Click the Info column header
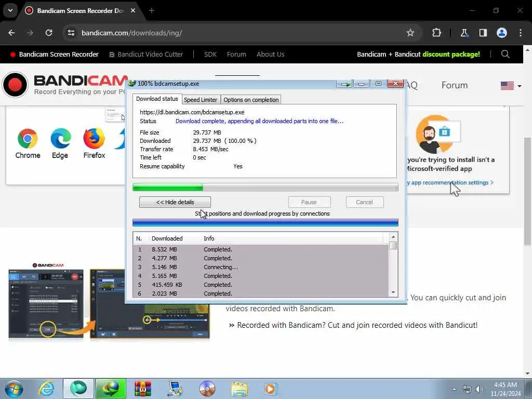Viewport: 532px width, 399px height. (x=209, y=238)
